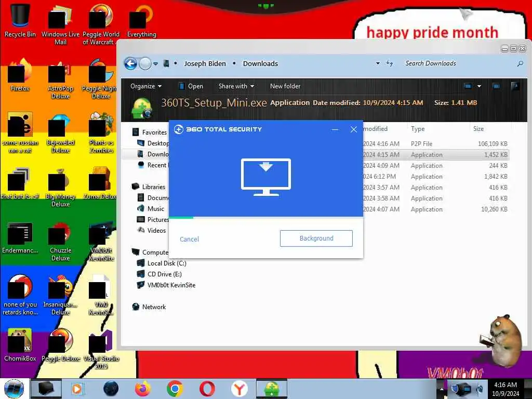Click Explorer forward navigation arrow
Screen dimensions: 532x399
point(145,63)
